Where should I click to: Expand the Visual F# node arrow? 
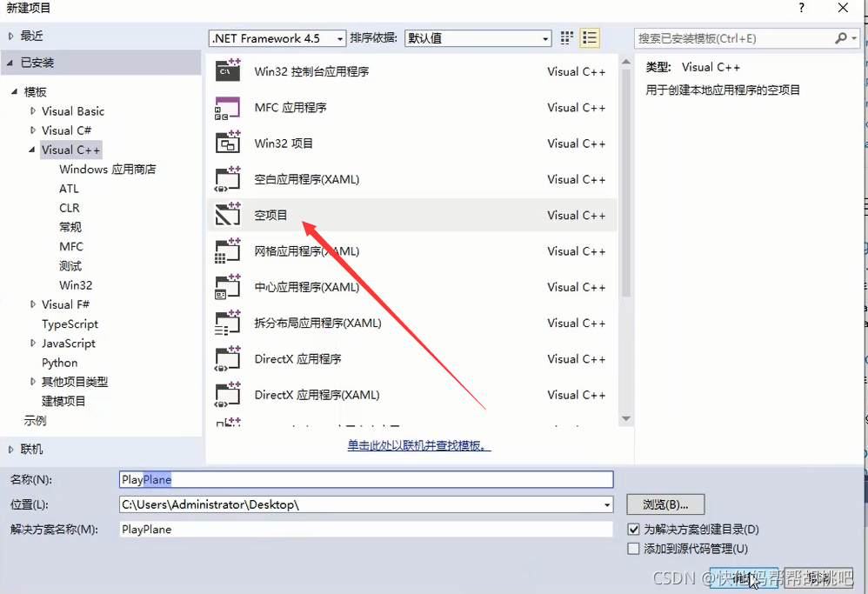pos(33,304)
